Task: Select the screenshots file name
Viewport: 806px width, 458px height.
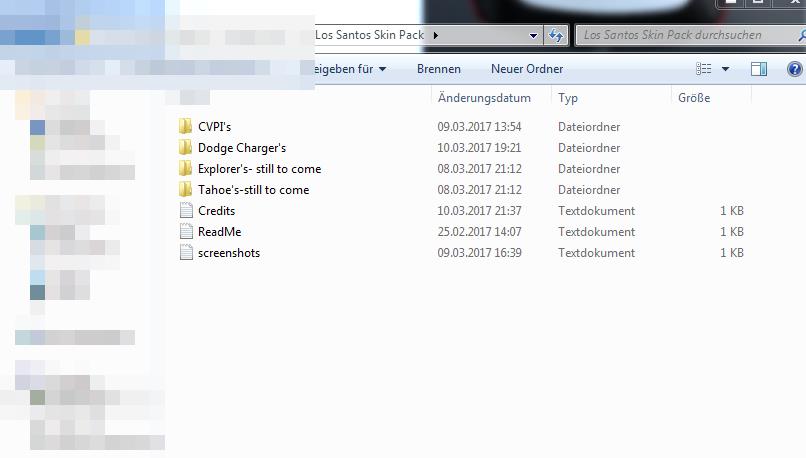Action: point(229,253)
